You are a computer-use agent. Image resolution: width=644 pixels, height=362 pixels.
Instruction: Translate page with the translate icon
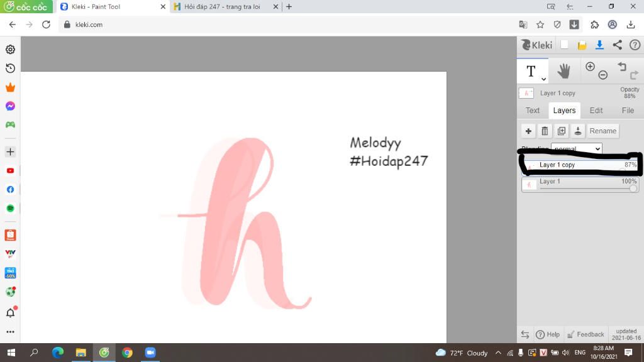(523, 25)
